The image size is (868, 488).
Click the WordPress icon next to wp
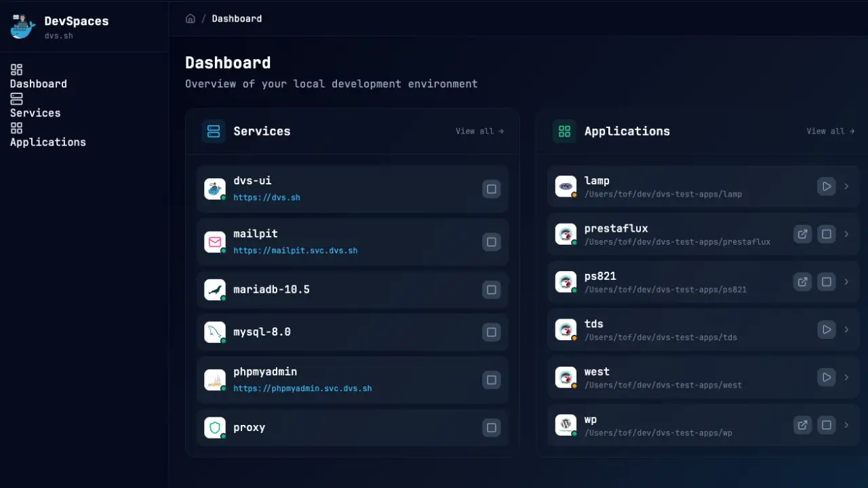(x=566, y=425)
